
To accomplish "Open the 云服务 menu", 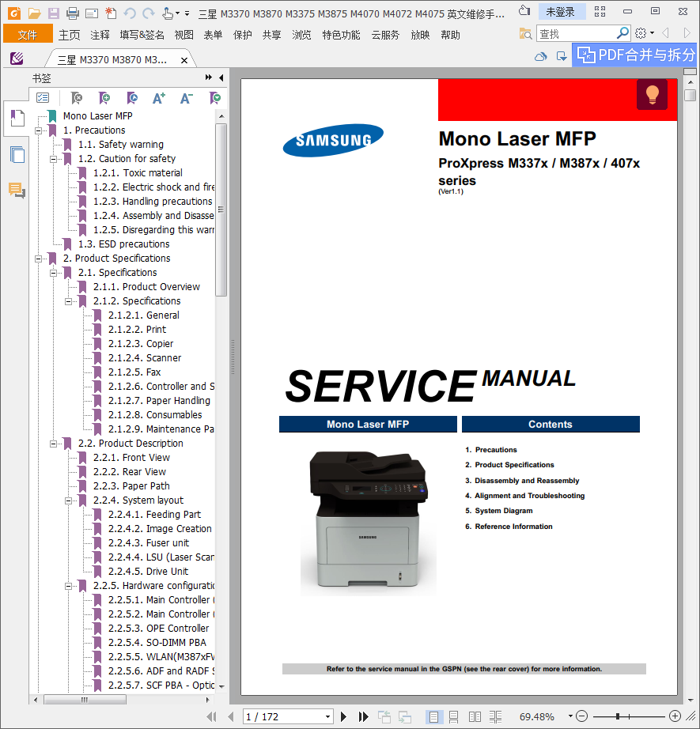I will click(385, 35).
